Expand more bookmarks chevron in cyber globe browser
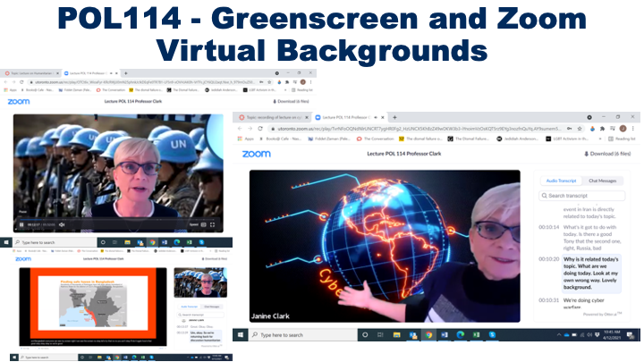Screen dimensions: 644x362 coord(600,139)
